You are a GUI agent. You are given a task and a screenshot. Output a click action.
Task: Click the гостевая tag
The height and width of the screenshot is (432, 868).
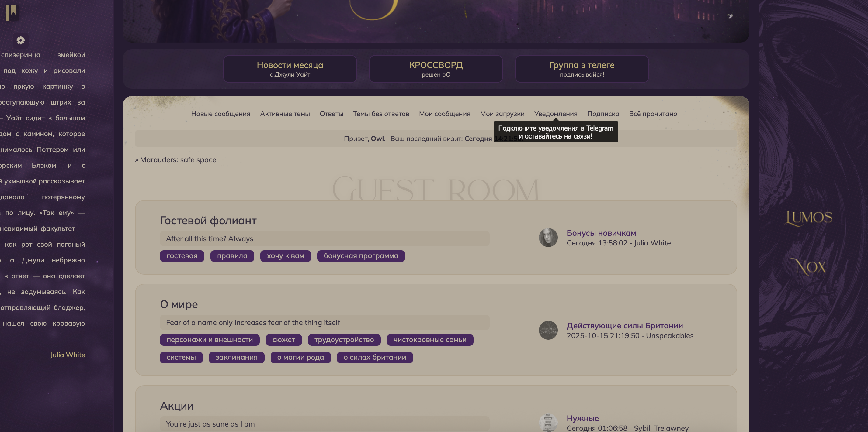click(182, 256)
